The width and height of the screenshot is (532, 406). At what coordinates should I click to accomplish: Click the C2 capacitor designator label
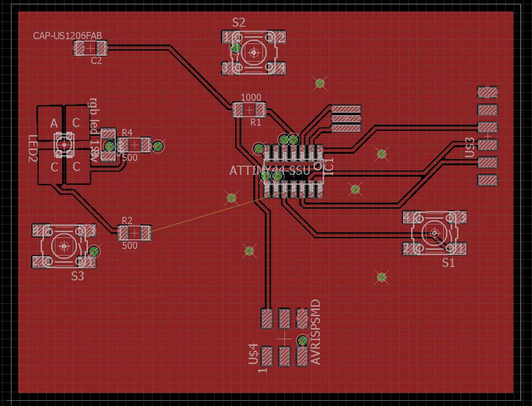[96, 61]
